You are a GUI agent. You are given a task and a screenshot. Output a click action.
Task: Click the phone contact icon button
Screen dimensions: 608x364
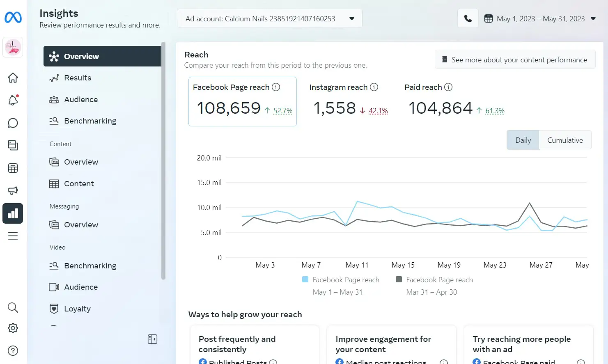(x=468, y=18)
